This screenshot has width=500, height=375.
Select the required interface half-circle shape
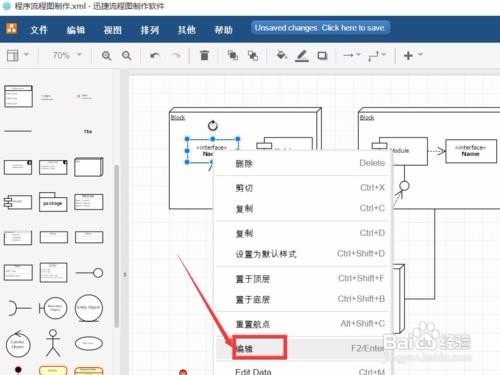click(x=19, y=308)
